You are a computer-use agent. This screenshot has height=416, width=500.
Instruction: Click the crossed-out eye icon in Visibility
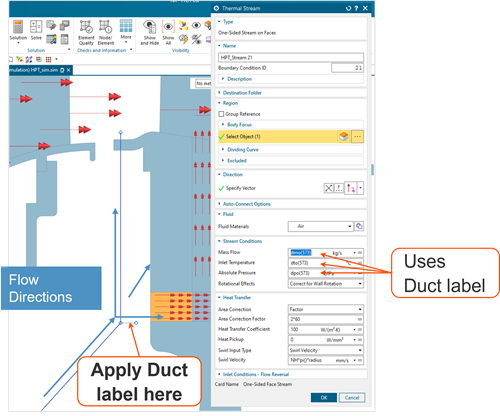point(196,39)
